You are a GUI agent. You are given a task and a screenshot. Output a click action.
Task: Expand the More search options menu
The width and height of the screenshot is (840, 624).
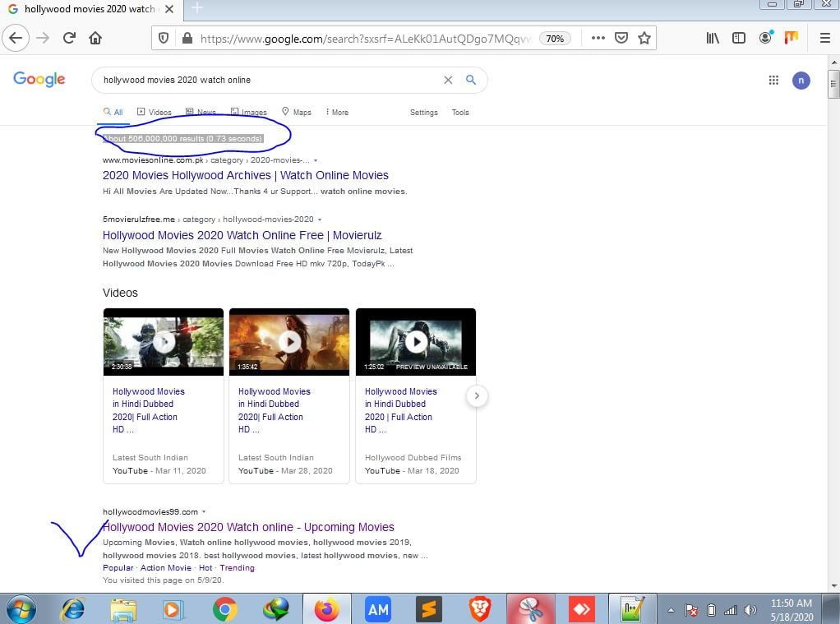tap(336, 112)
